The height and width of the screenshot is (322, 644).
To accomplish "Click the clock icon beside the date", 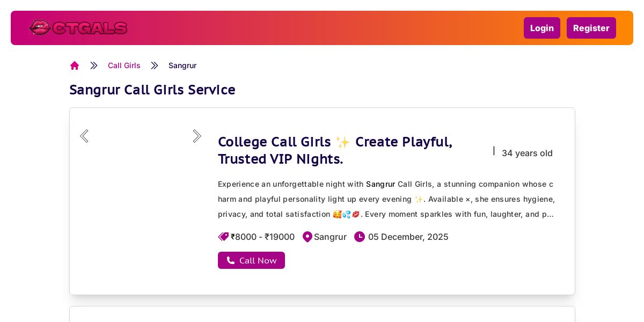I will 360,237.
